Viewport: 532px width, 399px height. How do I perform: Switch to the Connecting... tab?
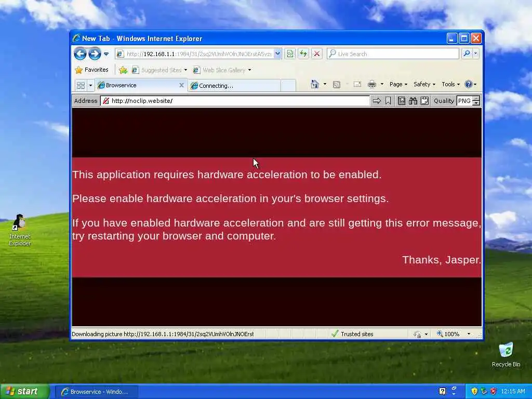234,86
